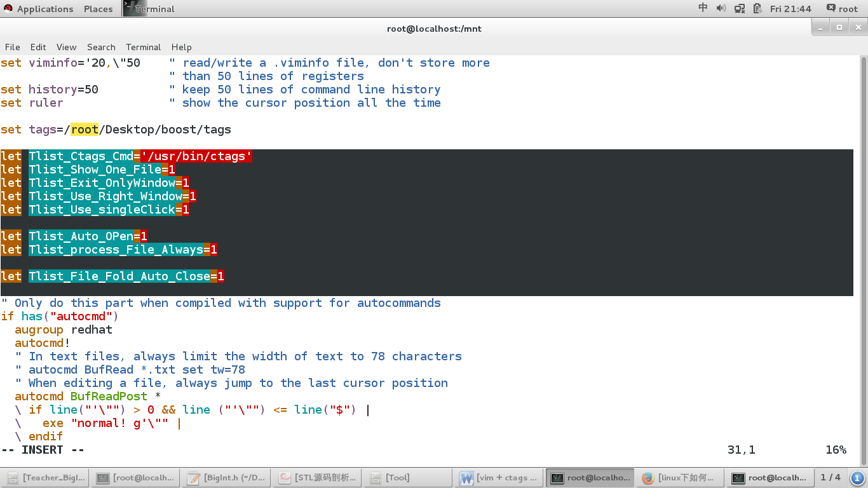Click the '-- INSERT --' mode indicator

tap(43, 450)
